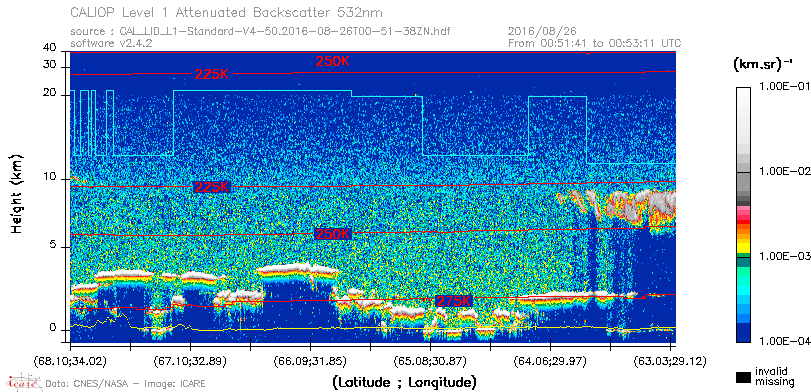Click the source file name text line
Image resolution: width=811 pixels, height=392 pixels.
tap(260, 32)
